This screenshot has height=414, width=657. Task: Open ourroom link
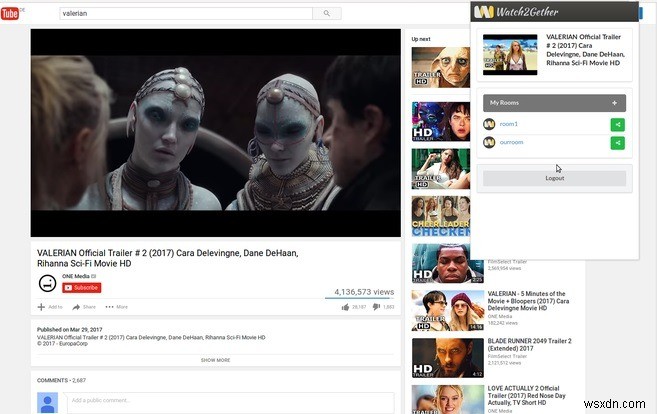click(511, 143)
